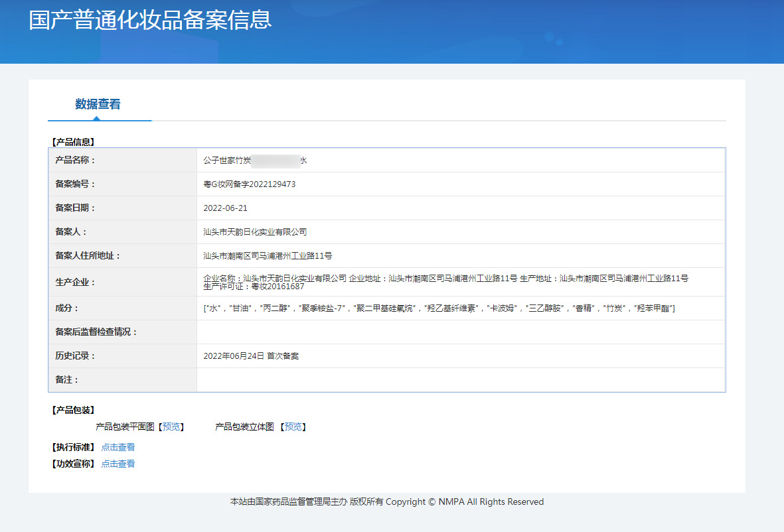Image resolution: width=784 pixels, height=532 pixels.
Task: Click the 备案人 label cell
Action: pyautogui.click(x=123, y=232)
